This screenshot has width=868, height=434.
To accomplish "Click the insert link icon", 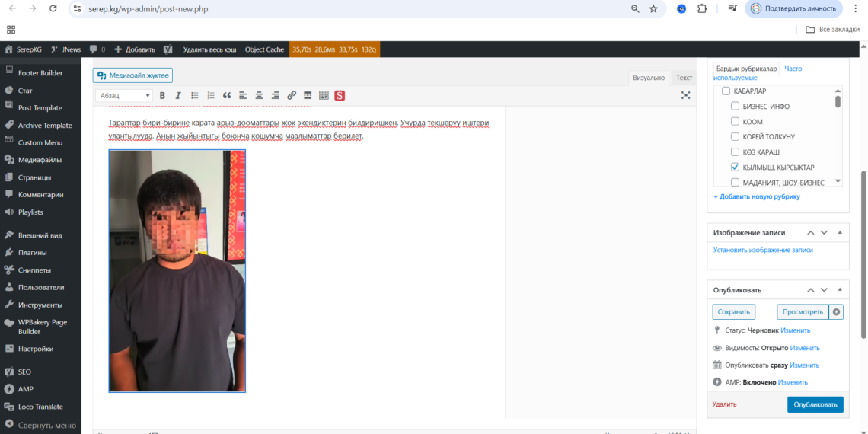I will click(x=292, y=95).
